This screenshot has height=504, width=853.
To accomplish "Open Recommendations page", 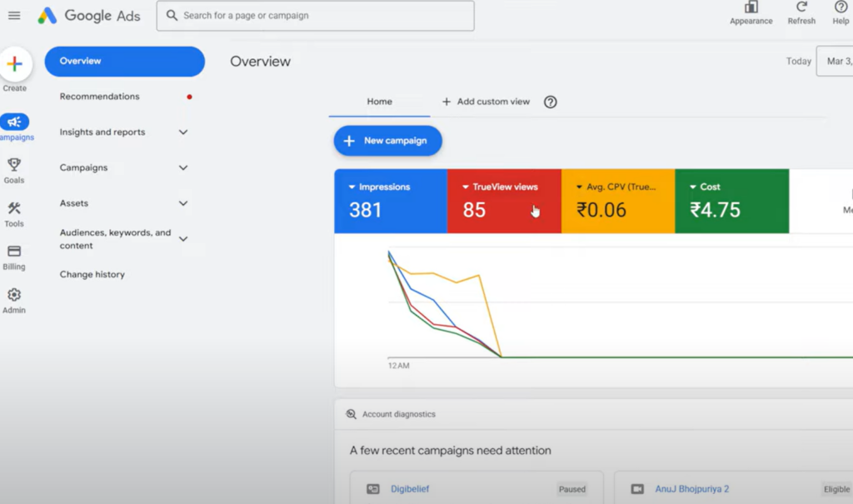I will pos(100,97).
